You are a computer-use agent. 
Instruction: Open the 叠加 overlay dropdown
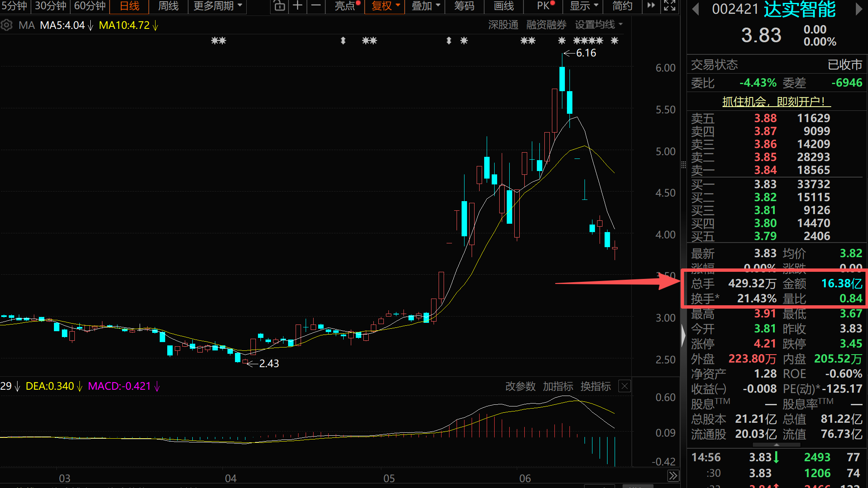(426, 6)
